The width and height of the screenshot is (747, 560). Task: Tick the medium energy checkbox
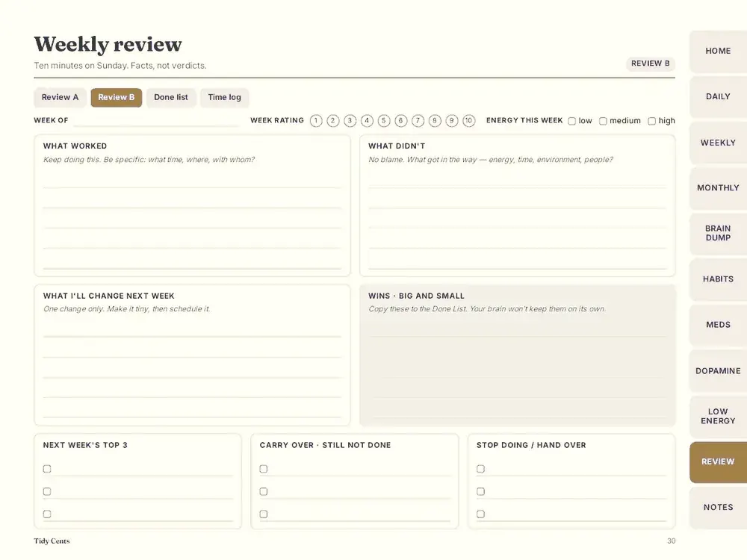coord(603,122)
